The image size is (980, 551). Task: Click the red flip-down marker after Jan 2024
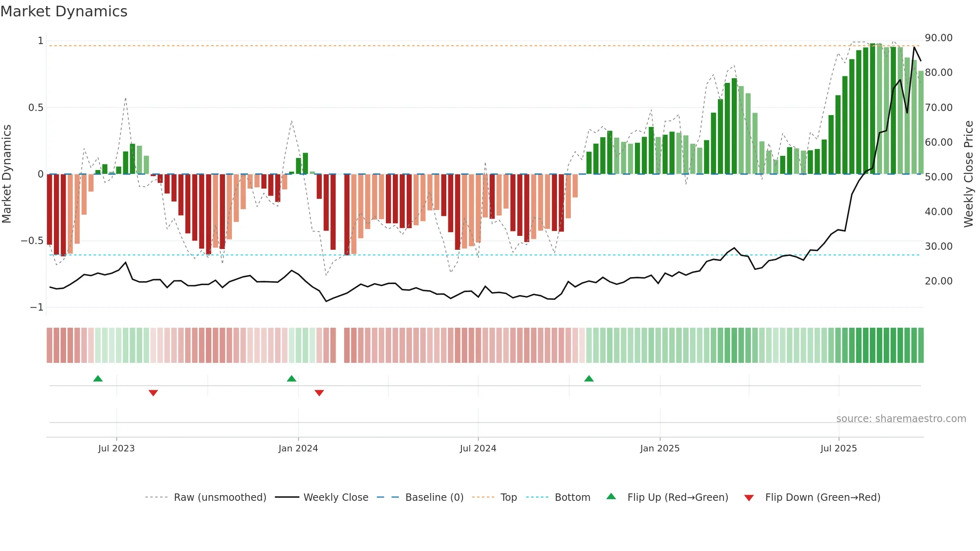click(x=319, y=393)
